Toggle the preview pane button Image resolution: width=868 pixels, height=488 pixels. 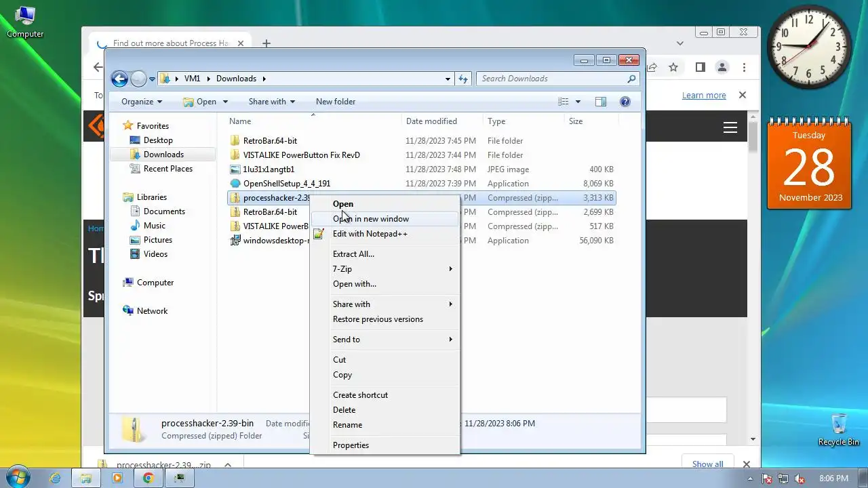600,102
